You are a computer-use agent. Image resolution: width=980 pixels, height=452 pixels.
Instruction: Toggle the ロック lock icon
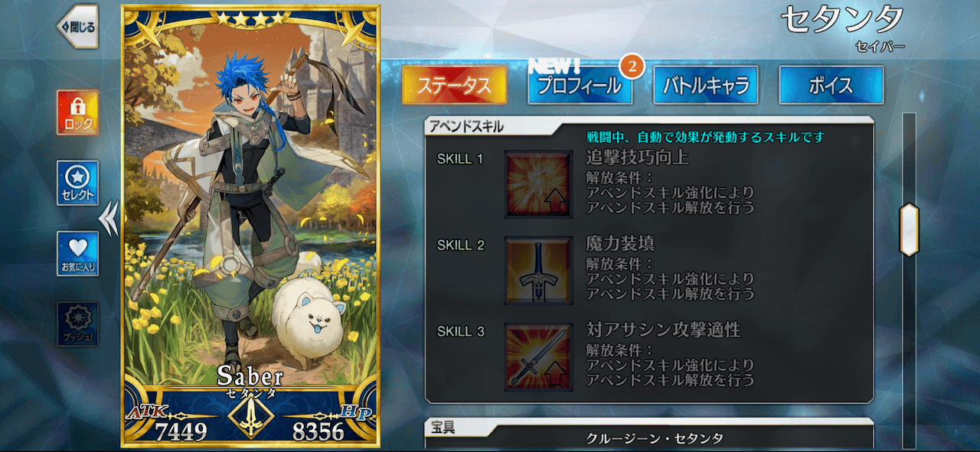pos(77,112)
